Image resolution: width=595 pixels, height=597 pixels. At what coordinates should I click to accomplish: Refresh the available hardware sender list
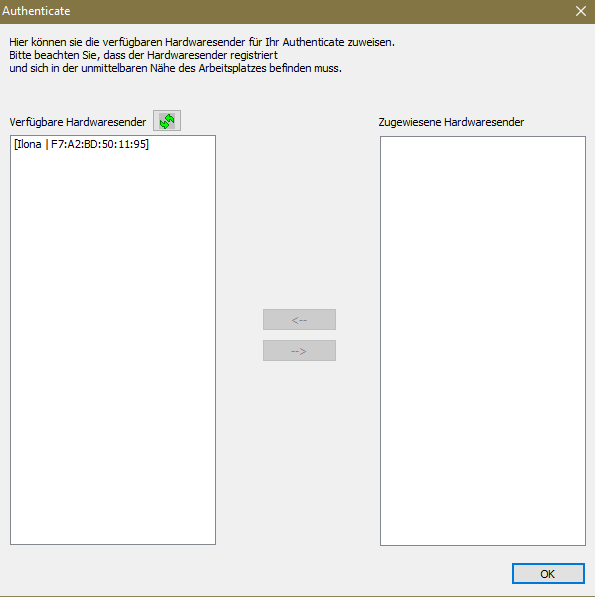click(x=167, y=121)
